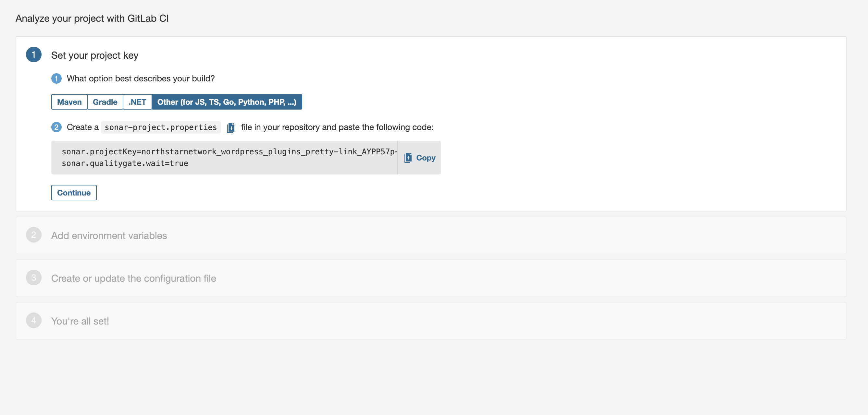The height and width of the screenshot is (415, 868).
Task: Click the greyed step 2 number badge
Action: [x=34, y=235]
